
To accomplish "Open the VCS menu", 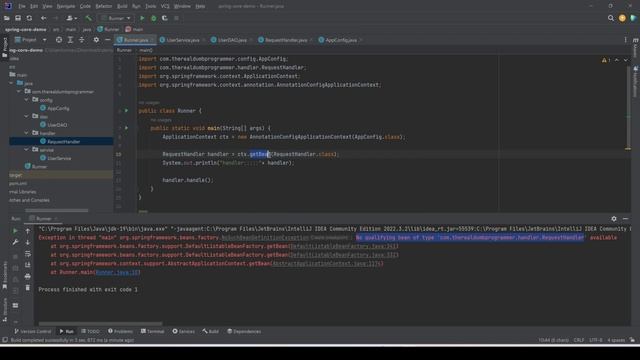I will [x=165, y=6].
